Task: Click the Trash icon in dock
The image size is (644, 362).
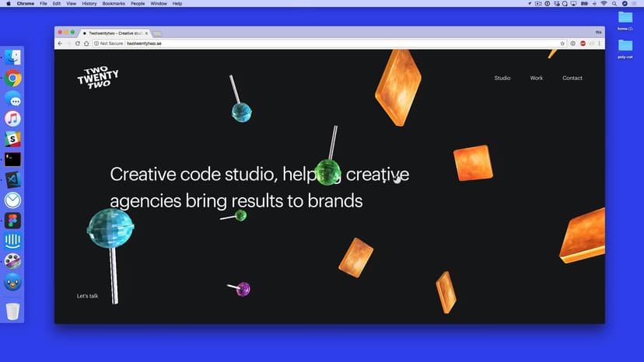Action: (x=12, y=312)
